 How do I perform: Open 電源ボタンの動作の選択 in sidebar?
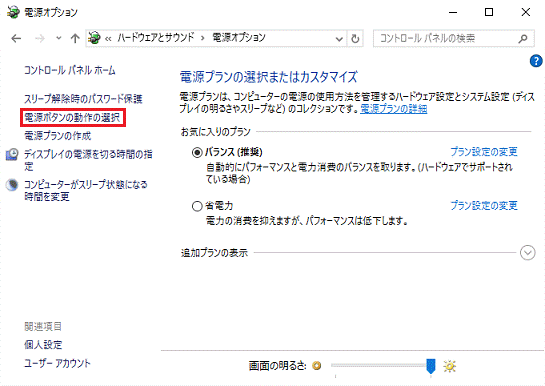click(x=72, y=118)
